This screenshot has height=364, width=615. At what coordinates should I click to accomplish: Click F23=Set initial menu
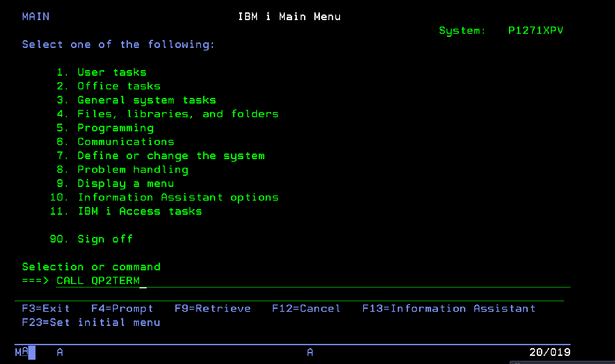91,323
